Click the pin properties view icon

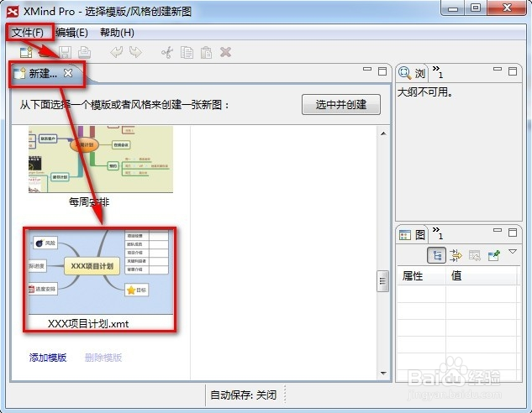[493, 255]
